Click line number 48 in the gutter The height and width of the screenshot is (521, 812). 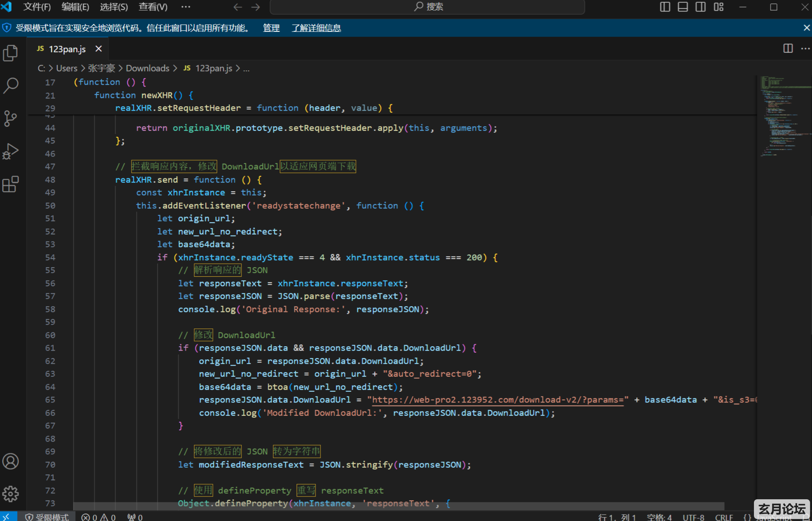[50, 180]
